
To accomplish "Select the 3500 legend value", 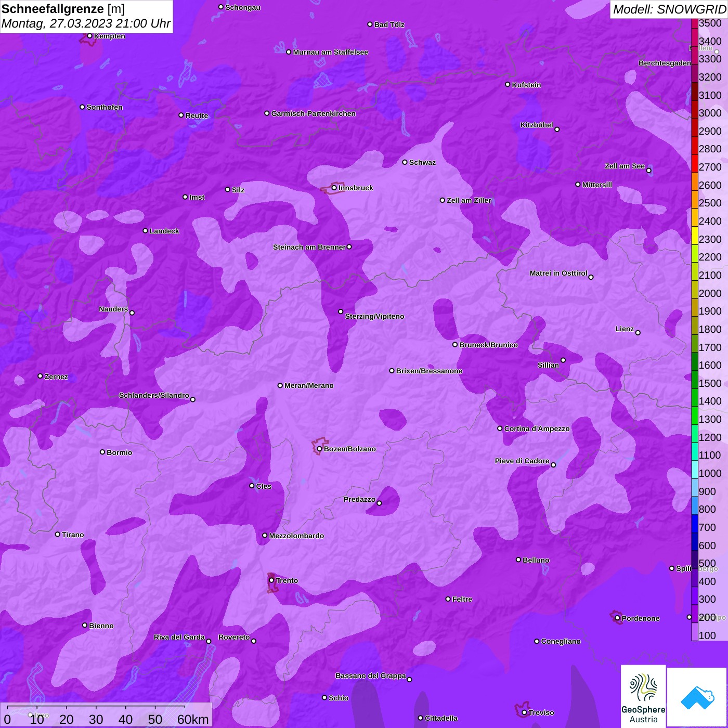I will pos(710,23).
